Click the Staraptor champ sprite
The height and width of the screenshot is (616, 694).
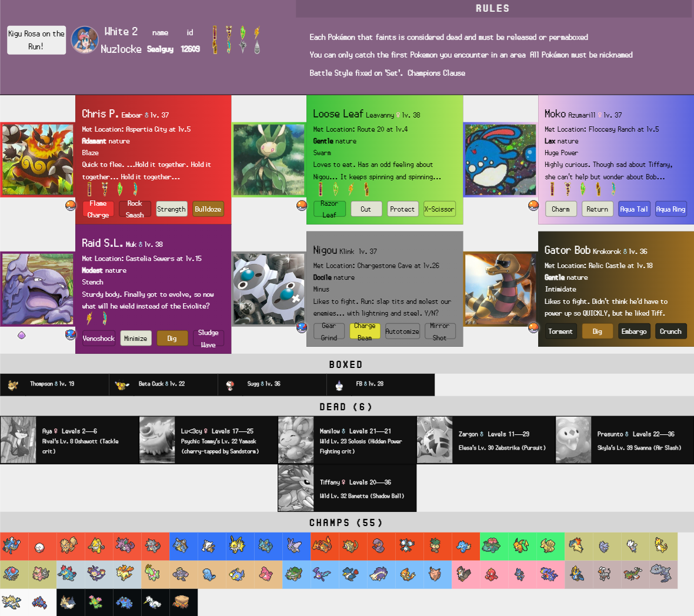tap(463, 573)
